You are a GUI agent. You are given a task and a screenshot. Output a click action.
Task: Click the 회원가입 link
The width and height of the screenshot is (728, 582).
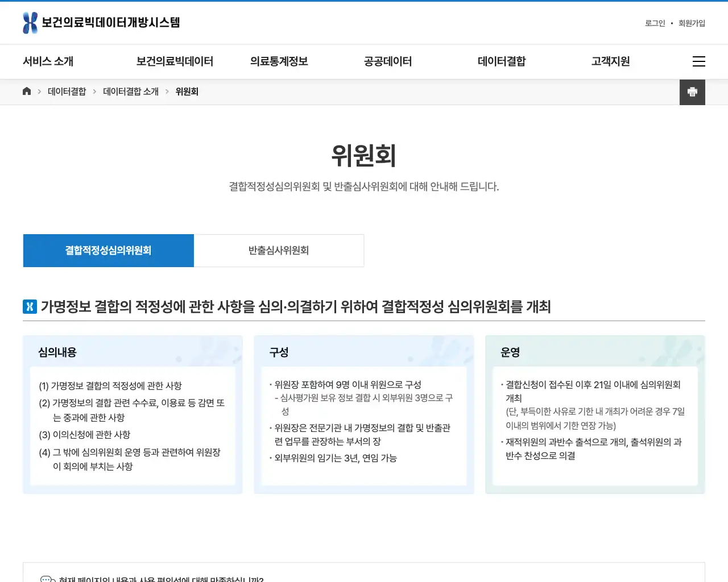(x=692, y=23)
